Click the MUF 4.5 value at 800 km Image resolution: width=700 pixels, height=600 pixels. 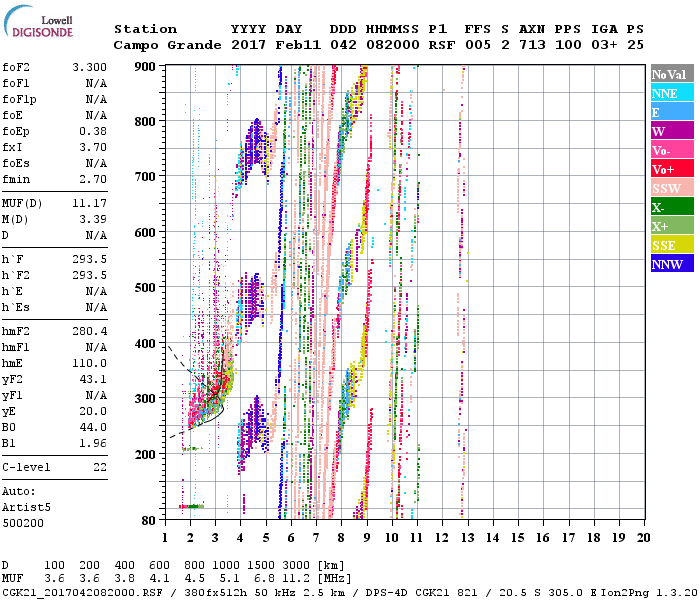pos(195,579)
